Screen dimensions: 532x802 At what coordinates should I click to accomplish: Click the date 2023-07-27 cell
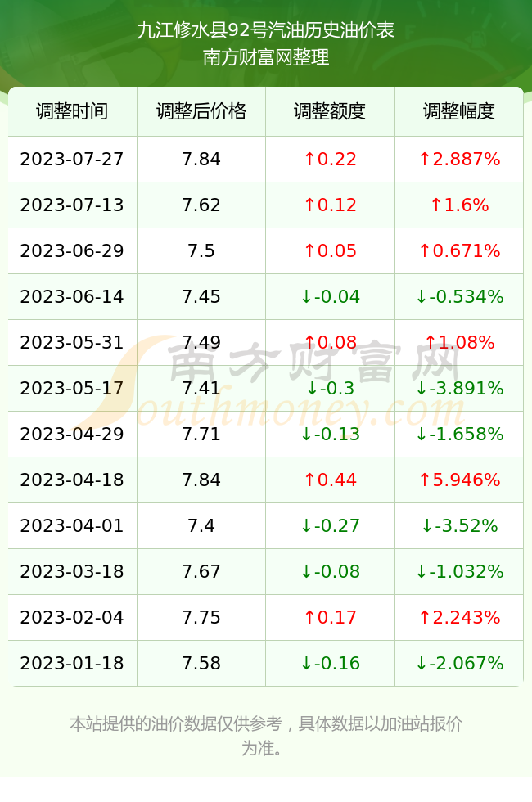click(72, 159)
